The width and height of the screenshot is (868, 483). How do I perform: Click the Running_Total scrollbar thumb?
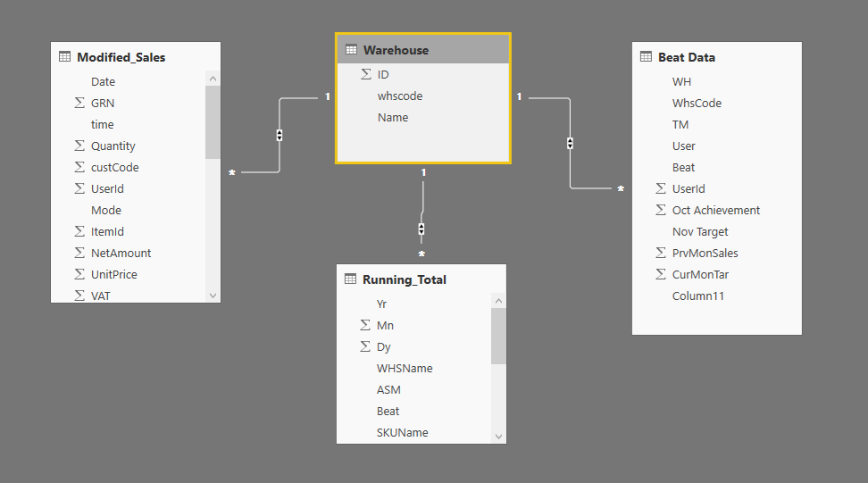click(499, 337)
